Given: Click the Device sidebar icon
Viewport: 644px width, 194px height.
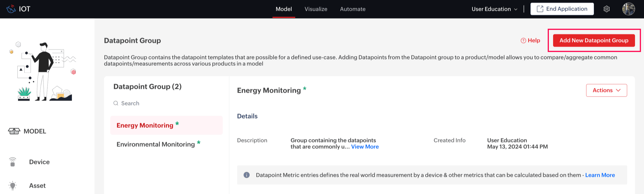Looking at the screenshot, I should 13,162.
